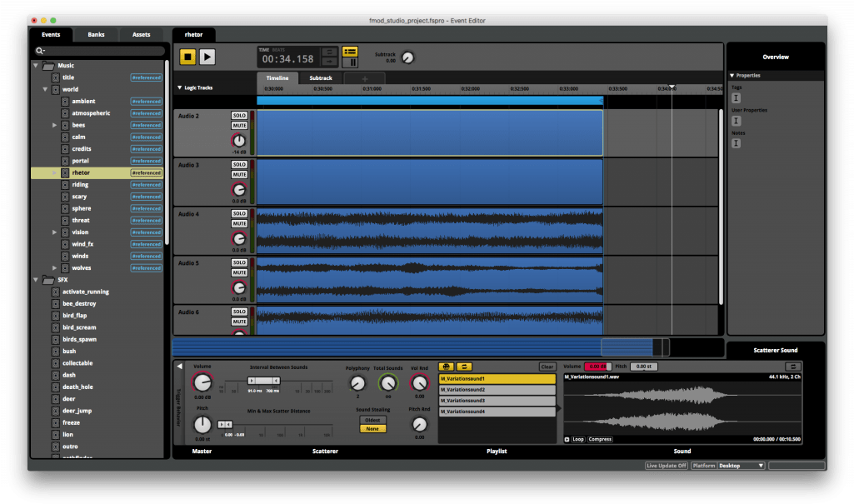Mute the Audio 2 track

(x=239, y=125)
